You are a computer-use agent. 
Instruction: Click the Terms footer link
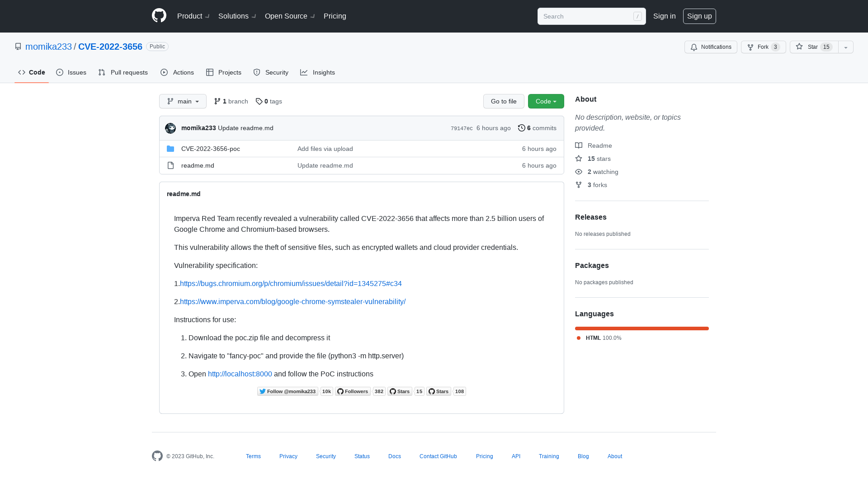[253, 456]
